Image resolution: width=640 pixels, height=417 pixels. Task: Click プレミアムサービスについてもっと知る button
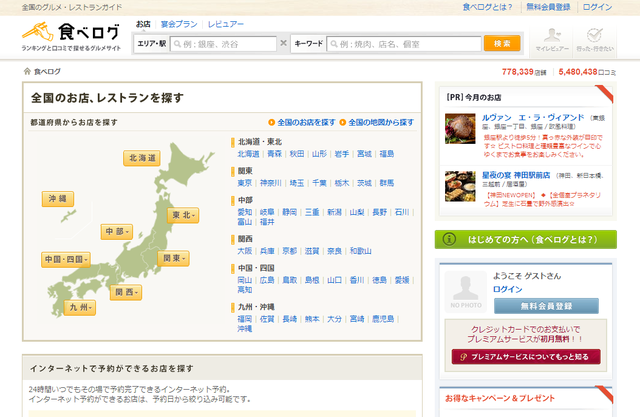[526, 357]
